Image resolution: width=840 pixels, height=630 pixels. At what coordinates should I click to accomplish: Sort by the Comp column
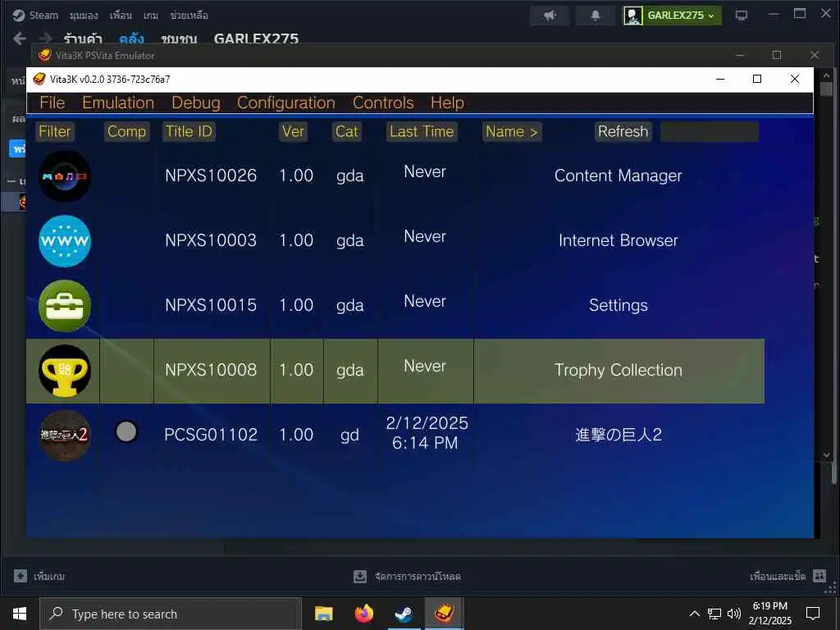pyautogui.click(x=126, y=132)
